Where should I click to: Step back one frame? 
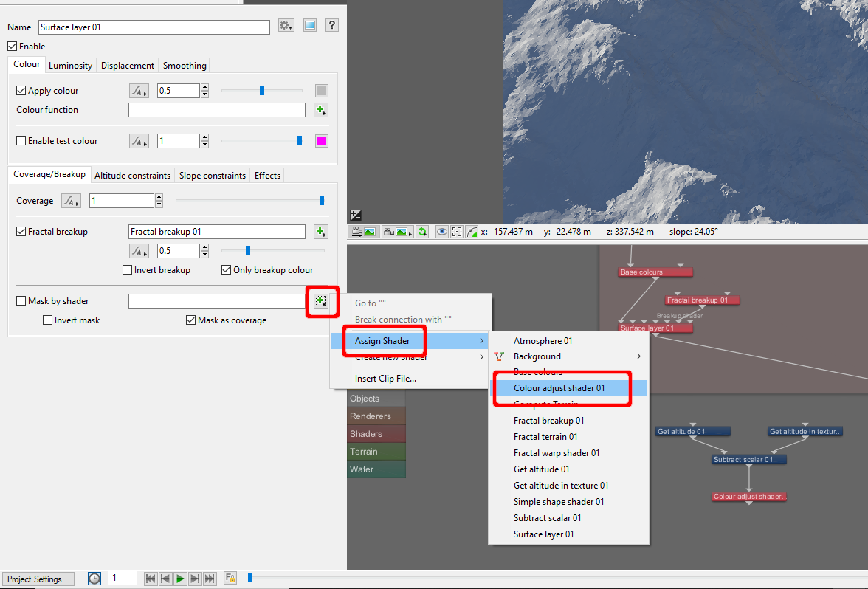click(x=165, y=579)
